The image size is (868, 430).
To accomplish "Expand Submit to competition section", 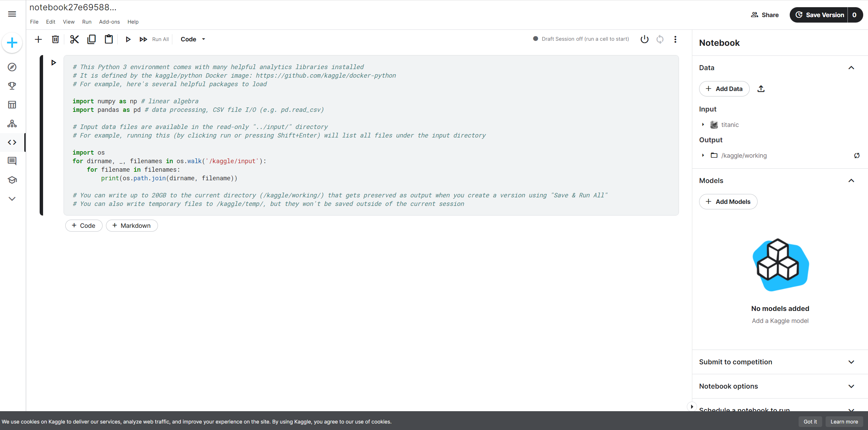I will click(x=851, y=362).
